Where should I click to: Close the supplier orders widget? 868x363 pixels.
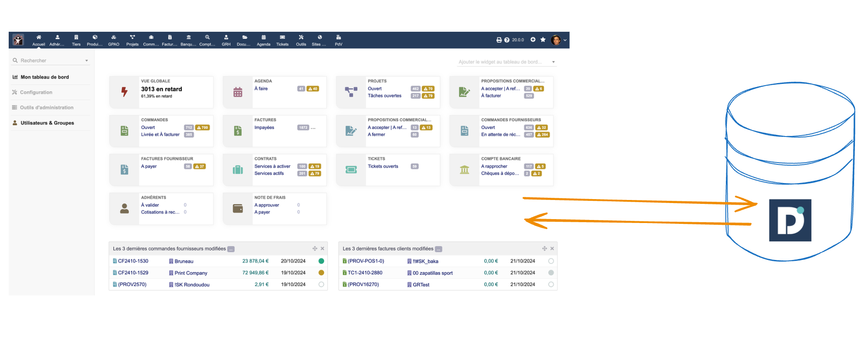323,249
